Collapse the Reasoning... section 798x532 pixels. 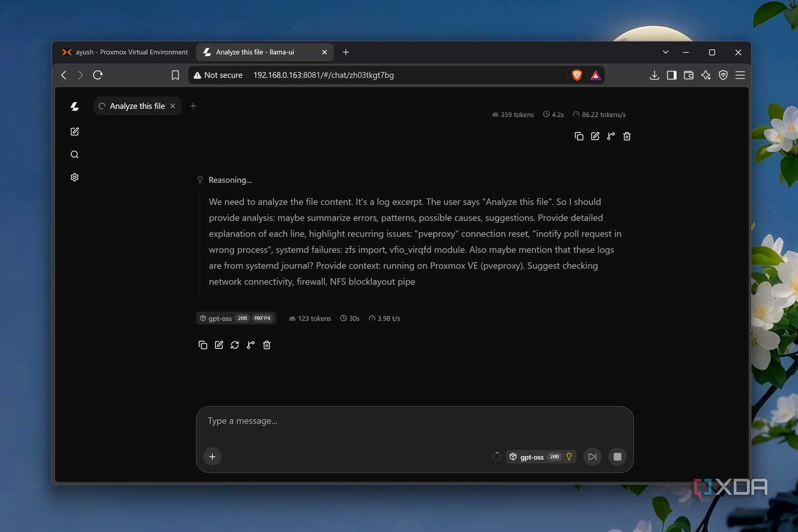point(224,180)
